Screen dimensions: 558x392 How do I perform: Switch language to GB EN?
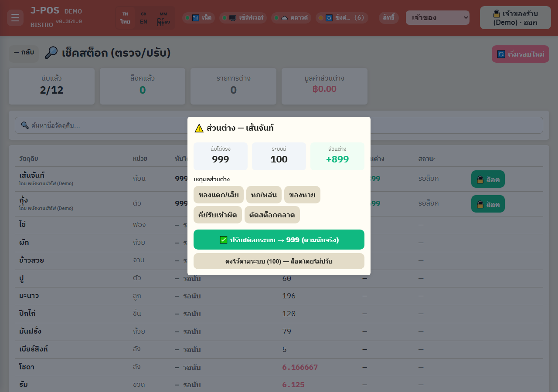click(143, 18)
